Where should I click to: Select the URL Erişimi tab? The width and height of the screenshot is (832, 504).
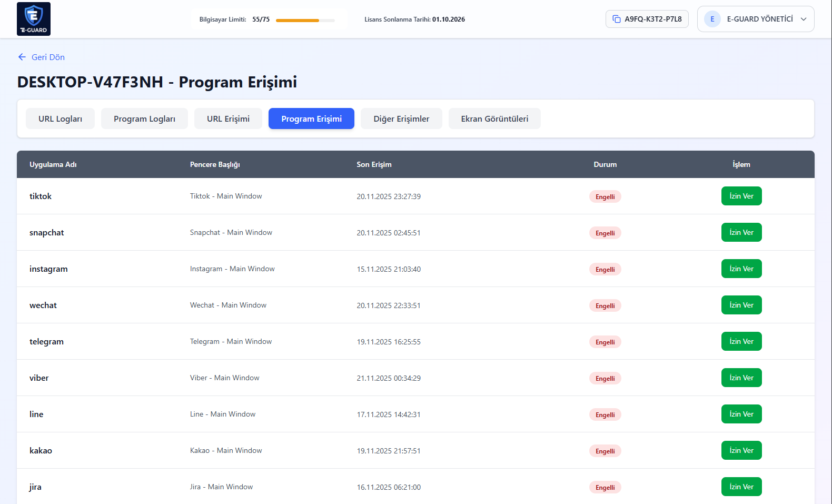228,118
